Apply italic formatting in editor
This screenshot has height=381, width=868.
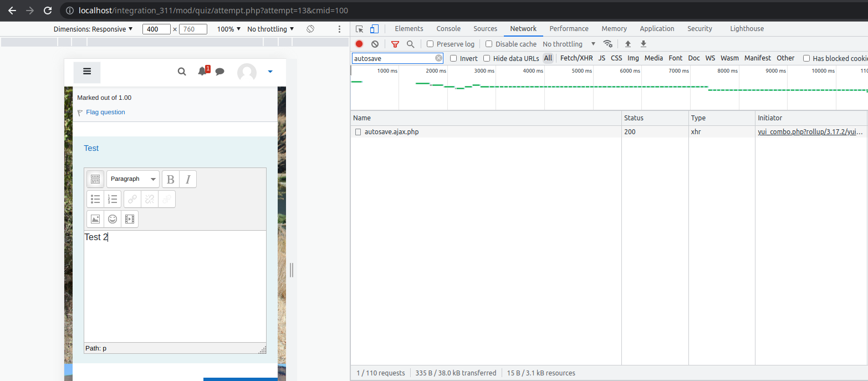pyautogui.click(x=188, y=179)
